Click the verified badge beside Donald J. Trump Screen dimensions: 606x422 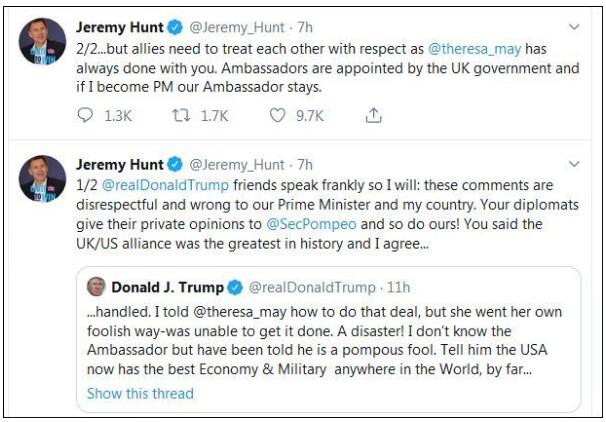[235, 288]
